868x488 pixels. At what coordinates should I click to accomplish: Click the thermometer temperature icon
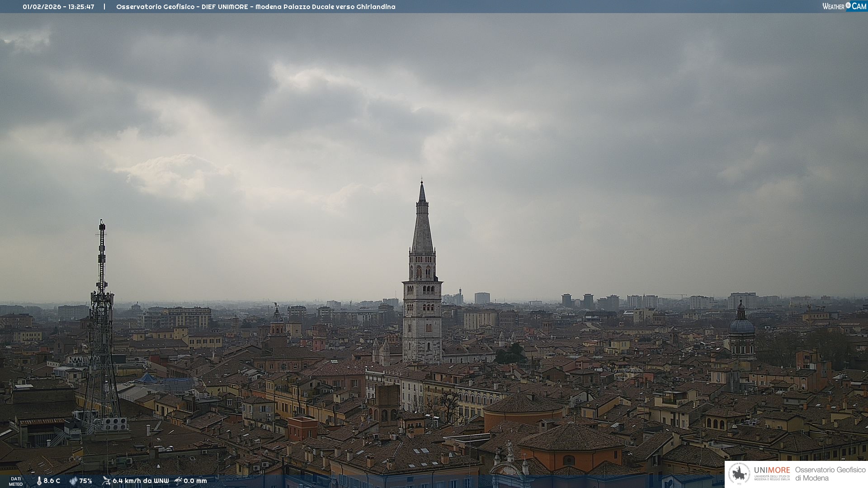[x=39, y=481]
